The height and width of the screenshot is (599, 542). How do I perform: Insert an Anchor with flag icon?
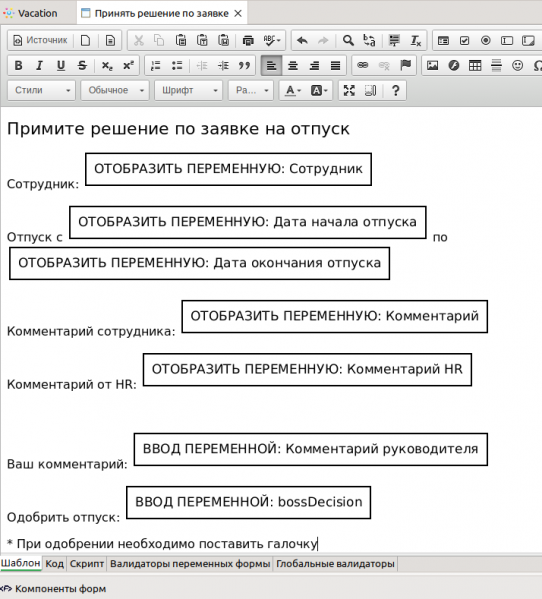(406, 65)
